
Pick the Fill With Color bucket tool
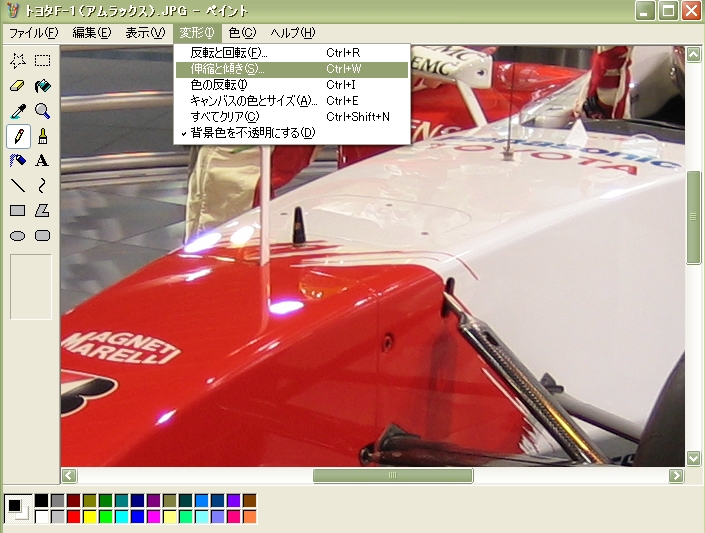(43, 86)
